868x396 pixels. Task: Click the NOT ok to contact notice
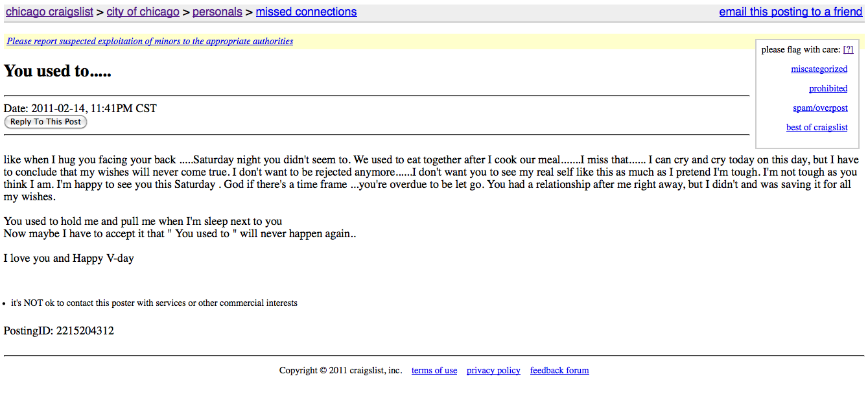tap(154, 303)
